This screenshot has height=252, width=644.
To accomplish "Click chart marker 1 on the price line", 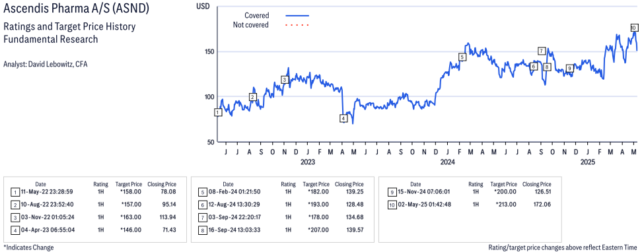I will tap(218, 112).
